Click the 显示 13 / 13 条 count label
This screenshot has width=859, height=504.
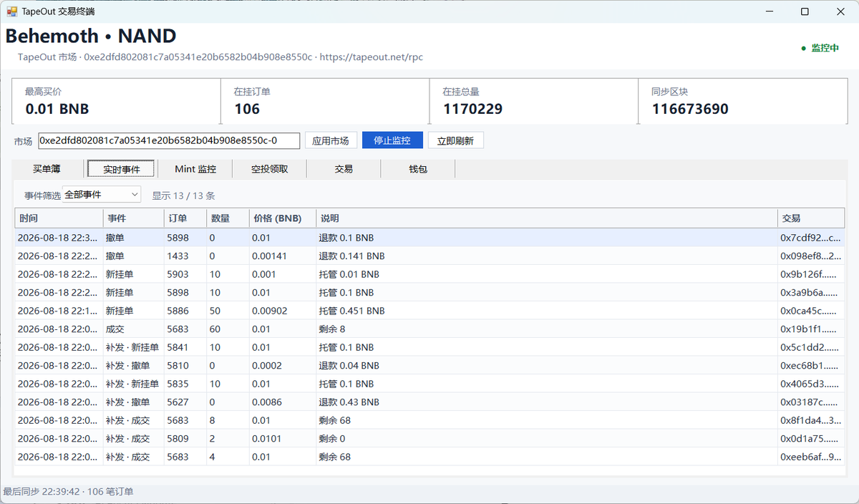[x=183, y=195]
